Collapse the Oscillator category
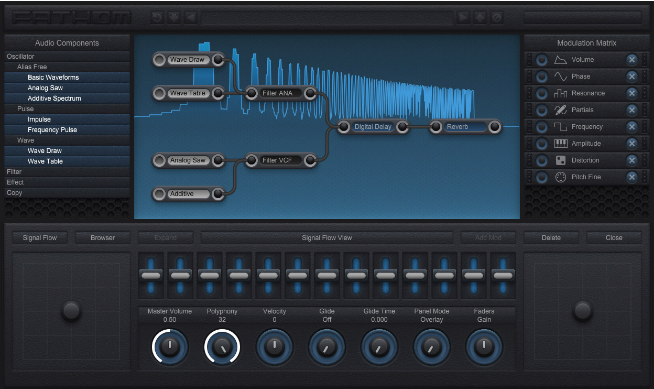Image resolution: width=654 pixels, height=389 pixels. [67, 56]
